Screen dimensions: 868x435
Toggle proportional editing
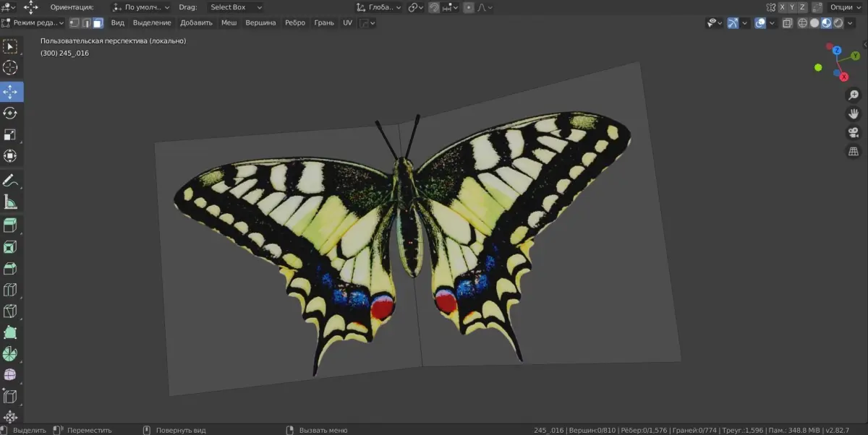point(469,7)
